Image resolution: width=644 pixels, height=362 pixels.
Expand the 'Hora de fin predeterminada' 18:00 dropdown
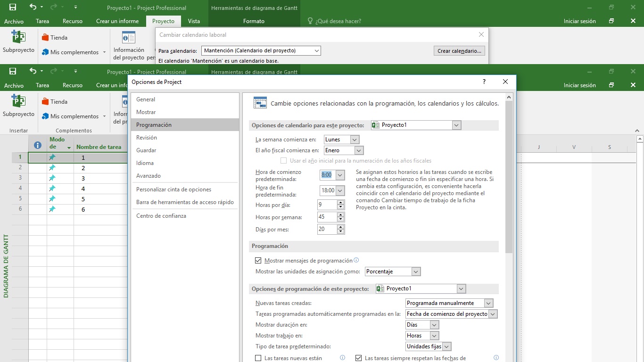340,190
